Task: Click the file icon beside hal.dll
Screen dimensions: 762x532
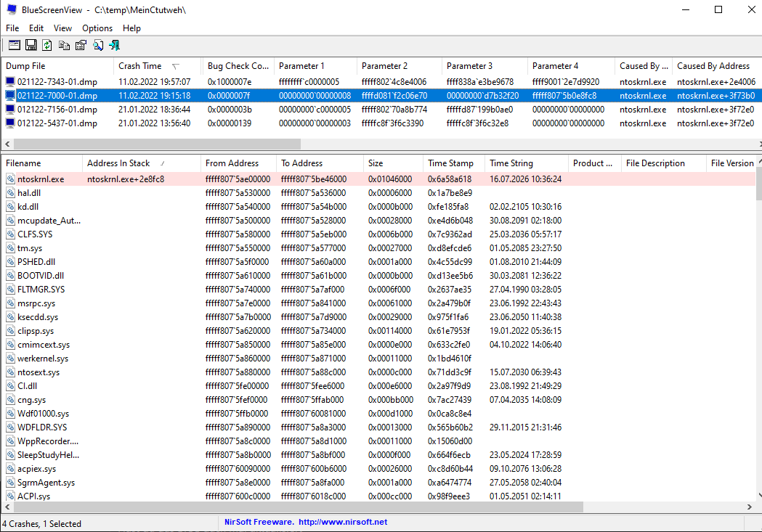Action: pos(10,193)
